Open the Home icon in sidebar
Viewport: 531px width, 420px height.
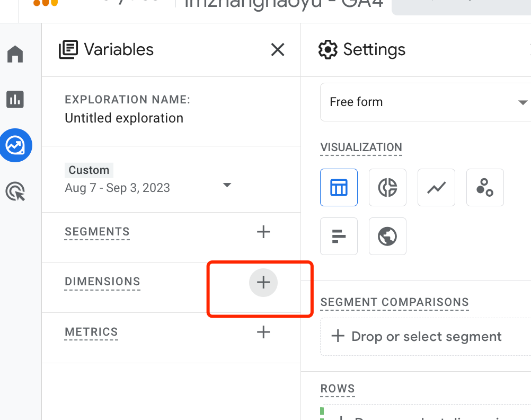[x=15, y=54]
